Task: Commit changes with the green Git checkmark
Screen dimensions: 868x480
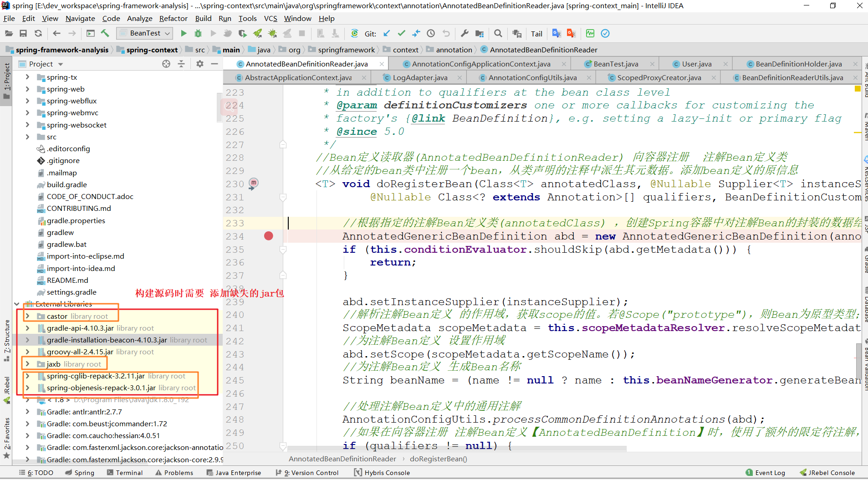Action: [401, 33]
